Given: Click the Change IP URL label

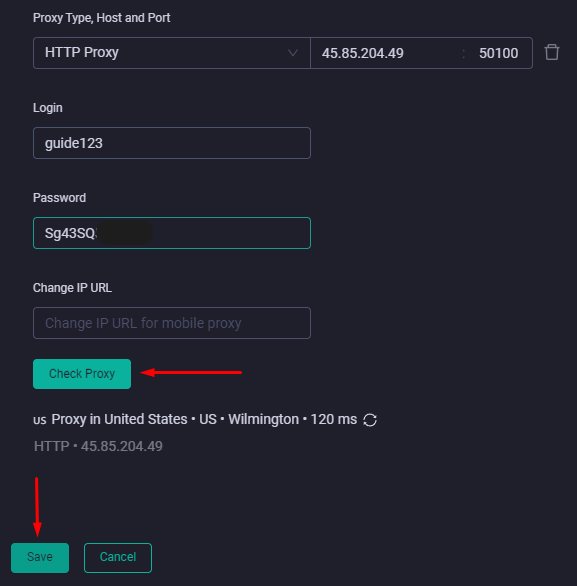Looking at the screenshot, I should [72, 288].
